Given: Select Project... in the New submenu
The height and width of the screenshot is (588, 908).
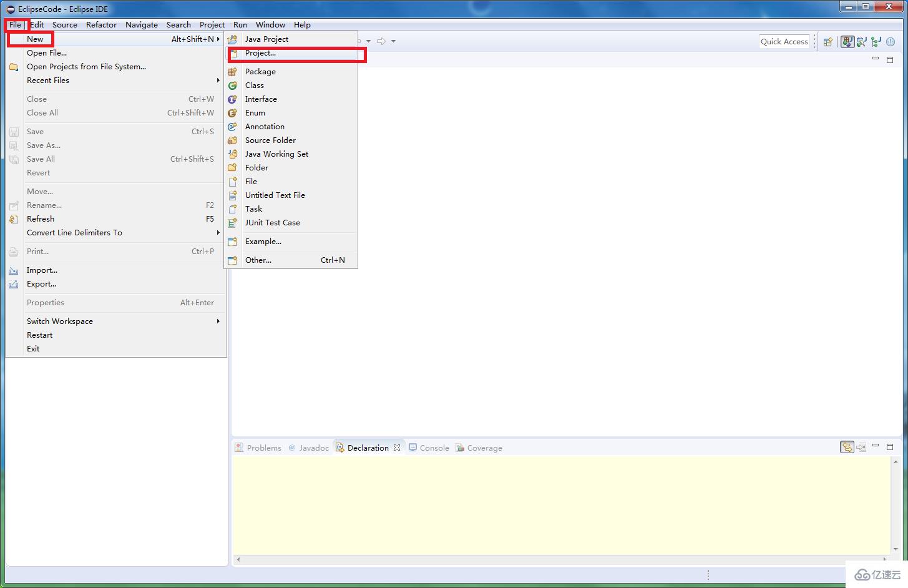Looking at the screenshot, I should click(291, 53).
